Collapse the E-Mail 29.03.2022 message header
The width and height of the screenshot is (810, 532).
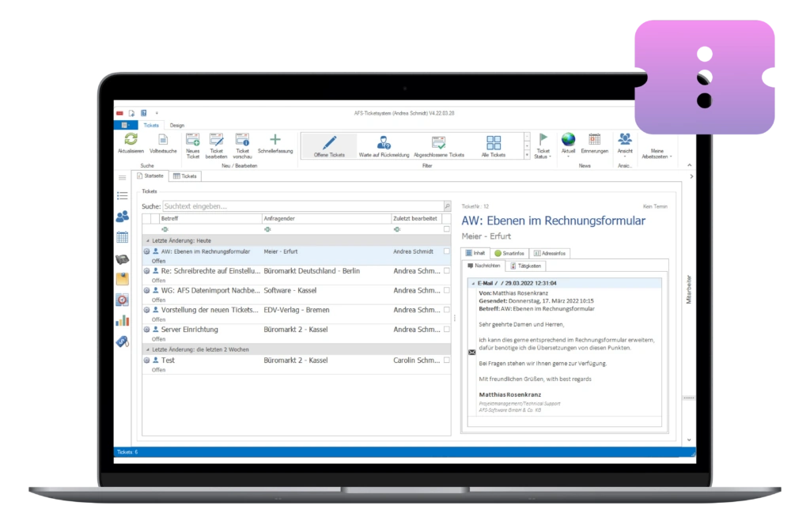click(473, 283)
